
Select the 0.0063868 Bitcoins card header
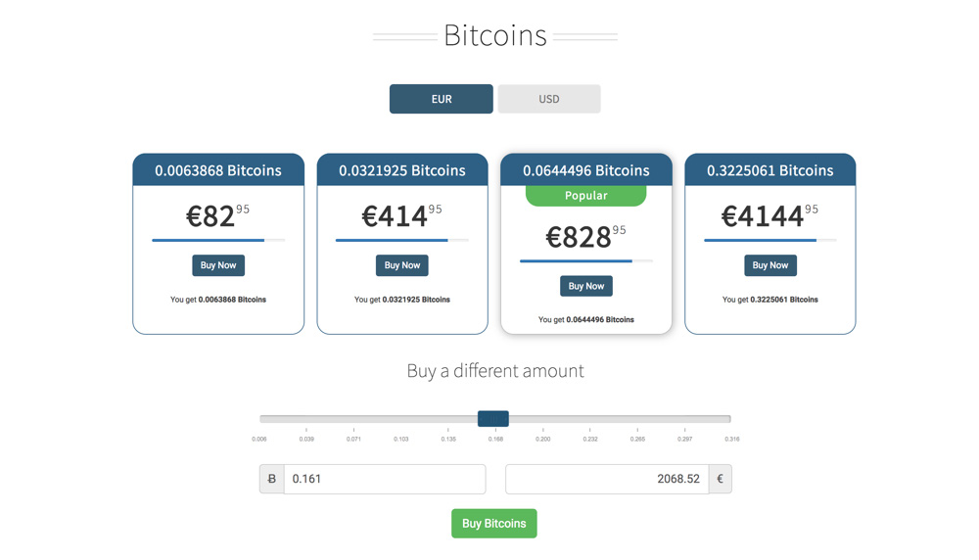218,170
